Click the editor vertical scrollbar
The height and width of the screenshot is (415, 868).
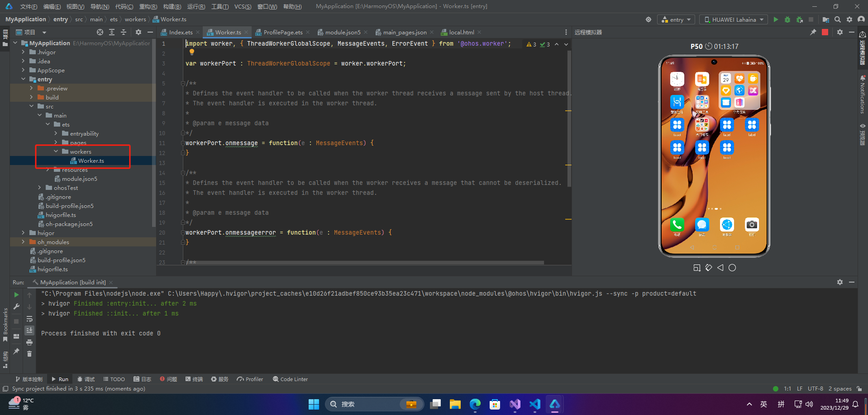[x=569, y=118]
